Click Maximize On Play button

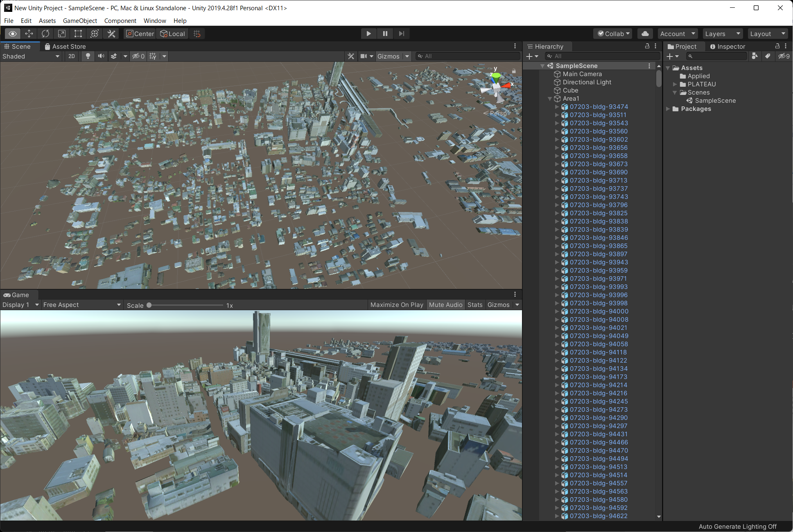point(396,304)
